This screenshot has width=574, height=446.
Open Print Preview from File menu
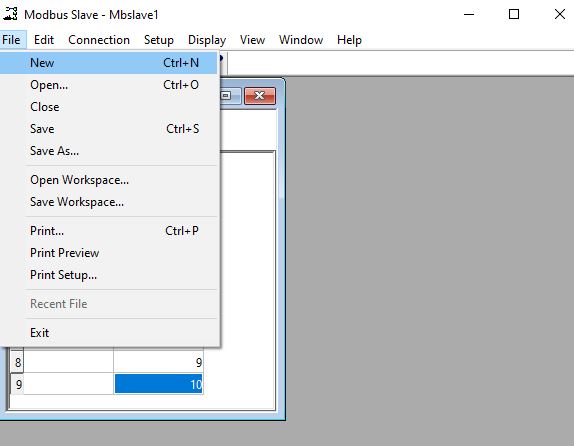[109, 253]
